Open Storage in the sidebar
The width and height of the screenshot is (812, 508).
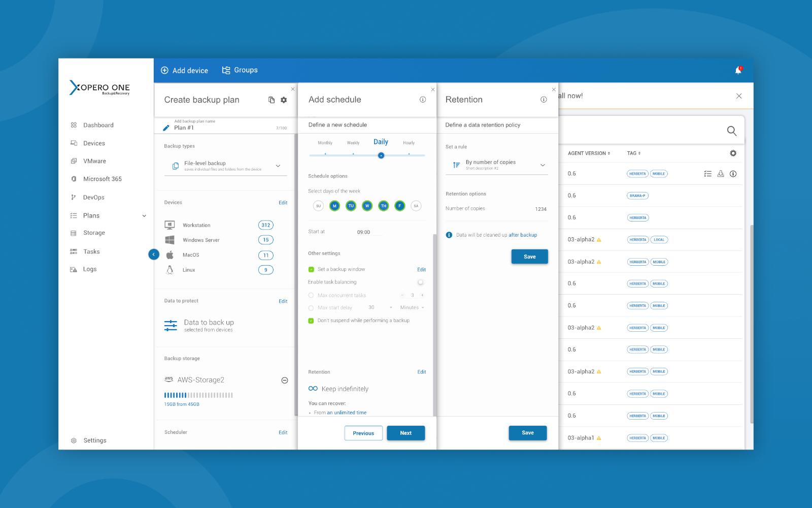[94, 233]
